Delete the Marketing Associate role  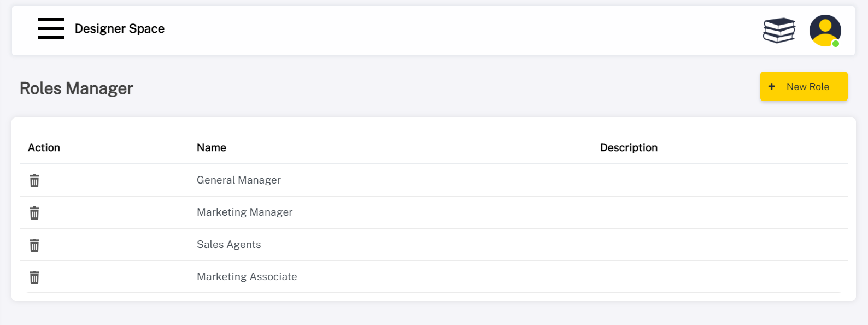pos(34,277)
